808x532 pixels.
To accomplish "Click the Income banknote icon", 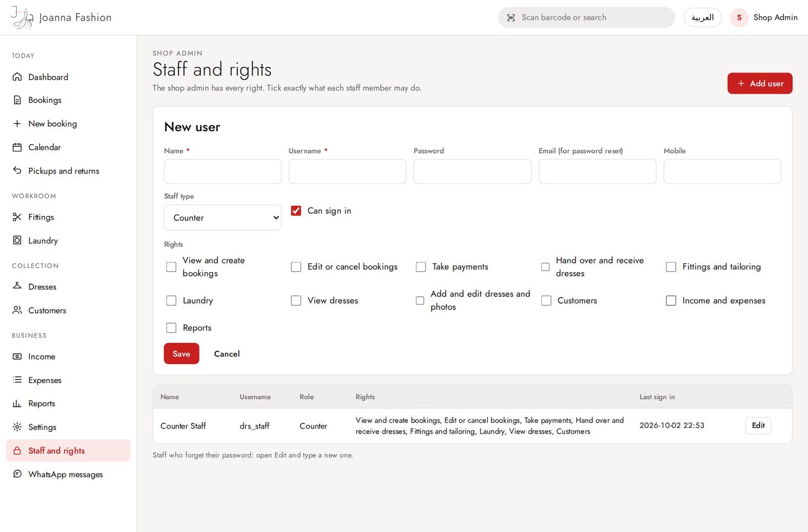I will [x=17, y=356].
